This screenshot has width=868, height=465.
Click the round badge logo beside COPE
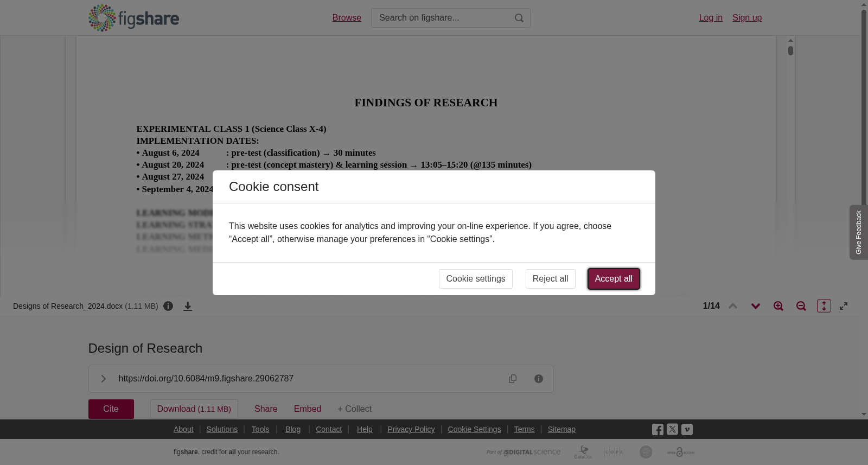[x=646, y=452]
